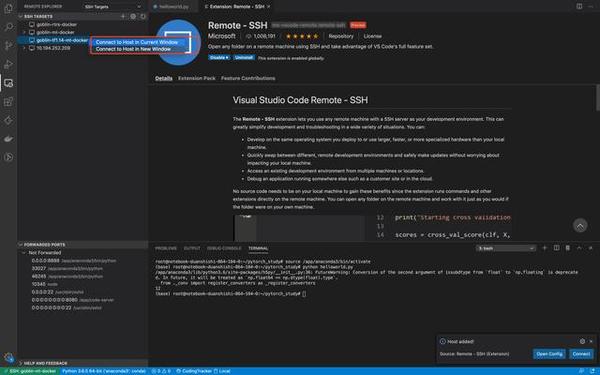Screen dimensions: 600x375
Task: Open the Source Control view
Action: tap(8, 46)
